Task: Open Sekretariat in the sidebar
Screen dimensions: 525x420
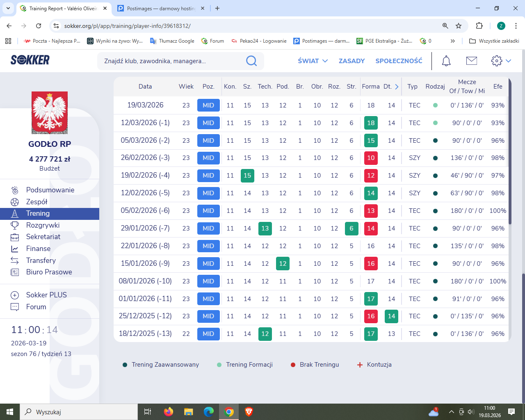Action: tap(43, 237)
